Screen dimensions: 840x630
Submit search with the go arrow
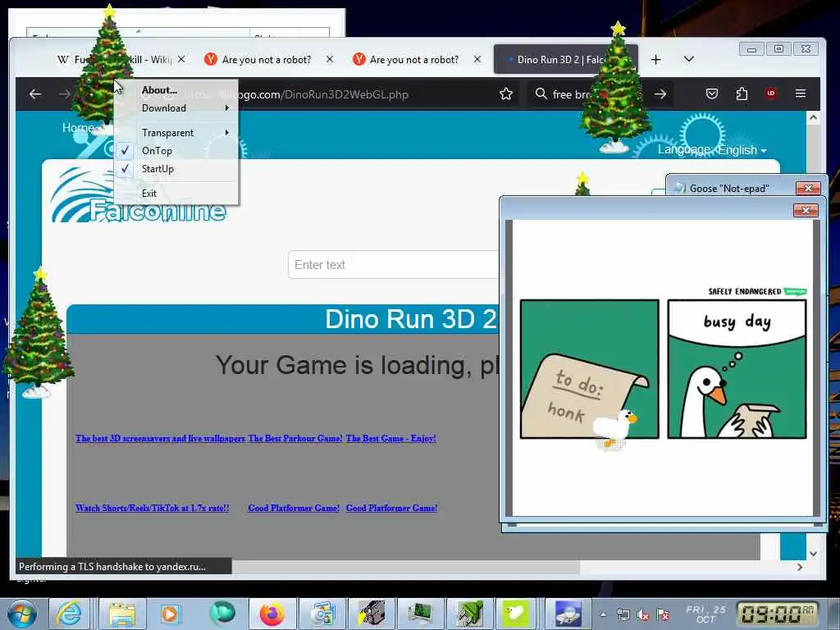tap(660, 94)
